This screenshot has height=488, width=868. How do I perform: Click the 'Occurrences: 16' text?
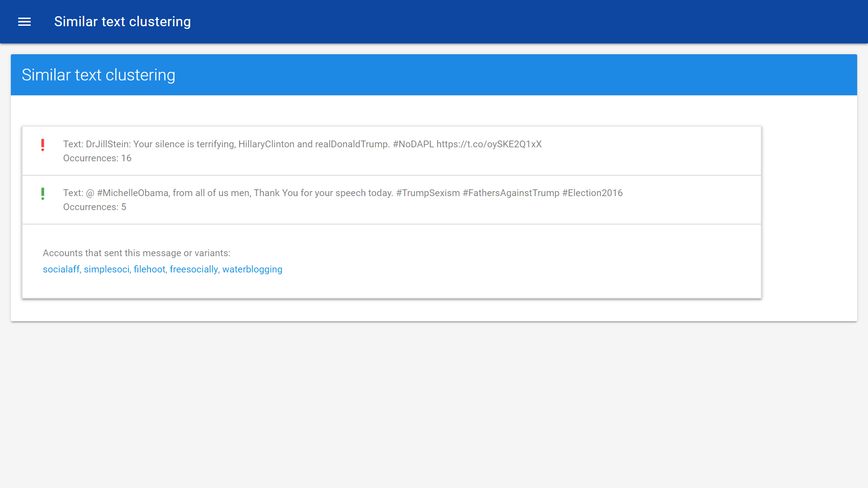pos(97,158)
